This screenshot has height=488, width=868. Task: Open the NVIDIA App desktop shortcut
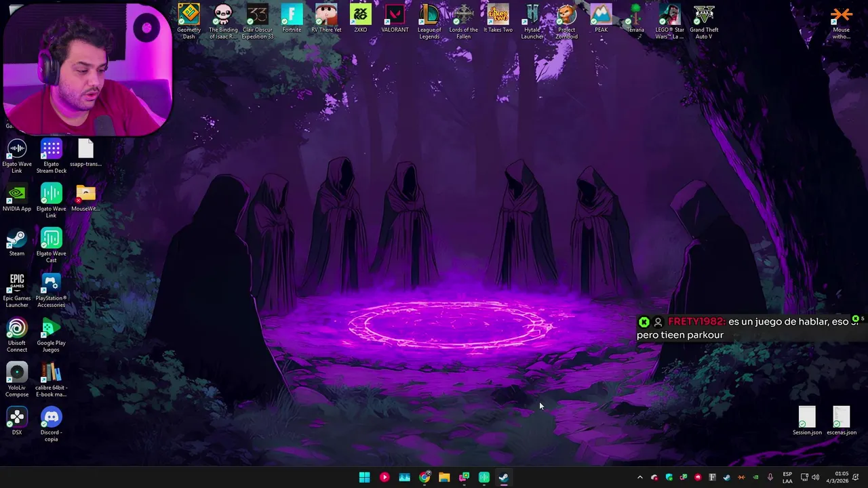point(17,198)
